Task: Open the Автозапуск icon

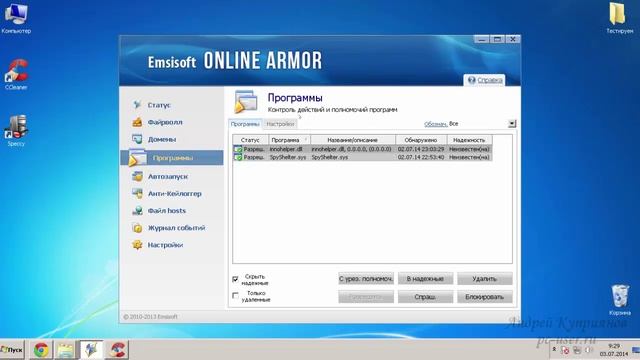Action: click(138, 176)
